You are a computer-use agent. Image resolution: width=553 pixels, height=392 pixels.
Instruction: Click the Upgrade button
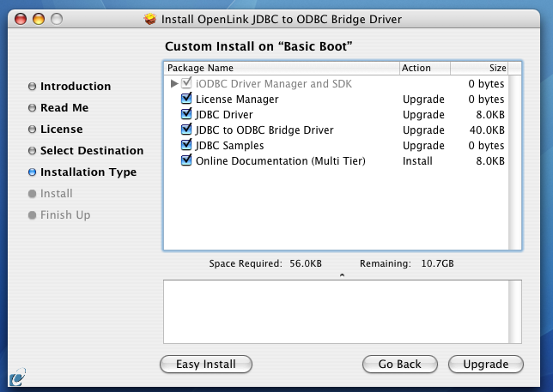point(486,364)
